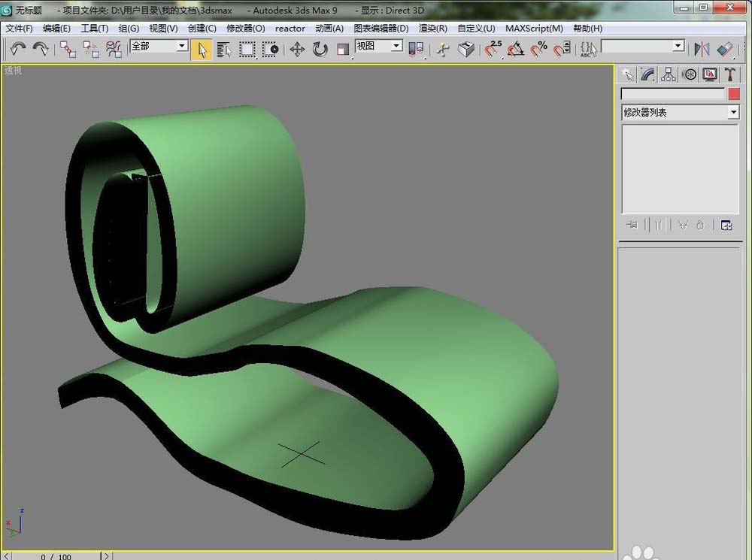The height and width of the screenshot is (560, 752).
Task: Open the 渲染(R) menu
Action: click(432, 29)
